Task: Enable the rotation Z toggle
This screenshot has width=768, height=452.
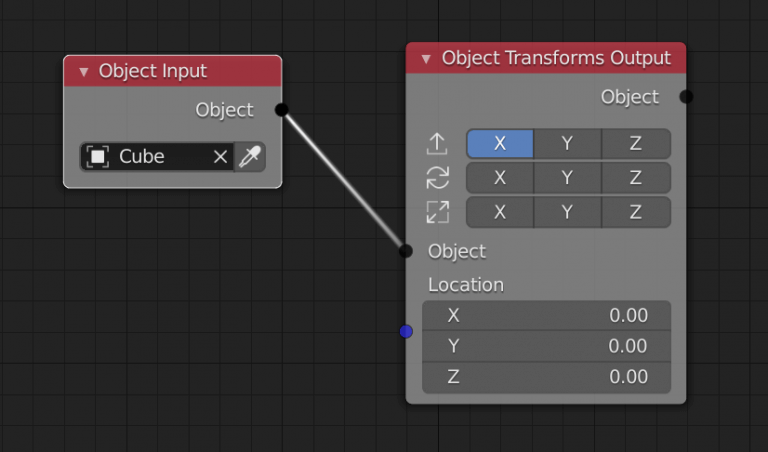Action: point(635,178)
